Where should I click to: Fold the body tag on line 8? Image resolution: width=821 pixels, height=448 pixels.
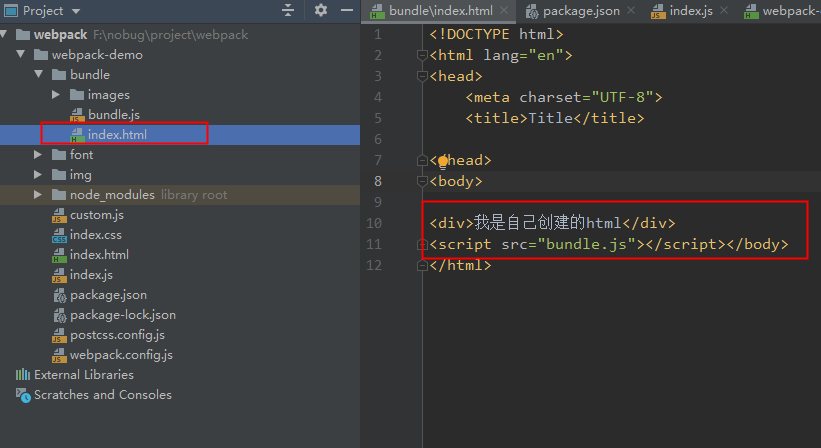[x=422, y=181]
